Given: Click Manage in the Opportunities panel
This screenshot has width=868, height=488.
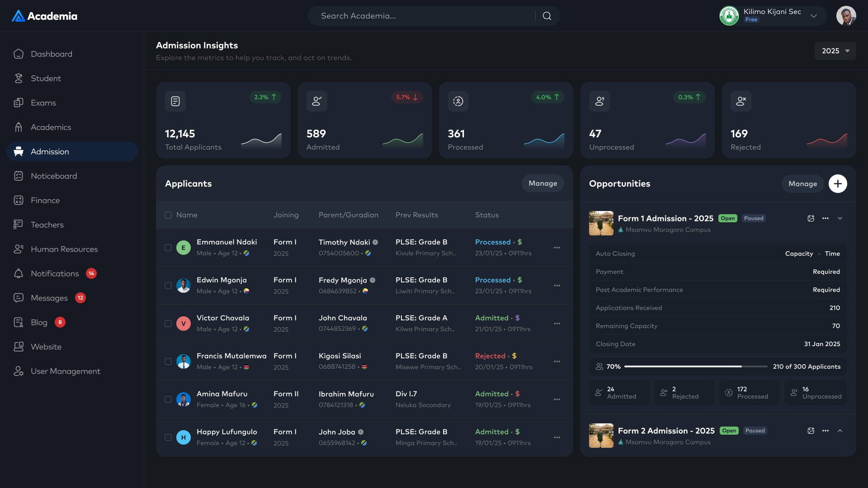Looking at the screenshot, I should pyautogui.click(x=802, y=184).
